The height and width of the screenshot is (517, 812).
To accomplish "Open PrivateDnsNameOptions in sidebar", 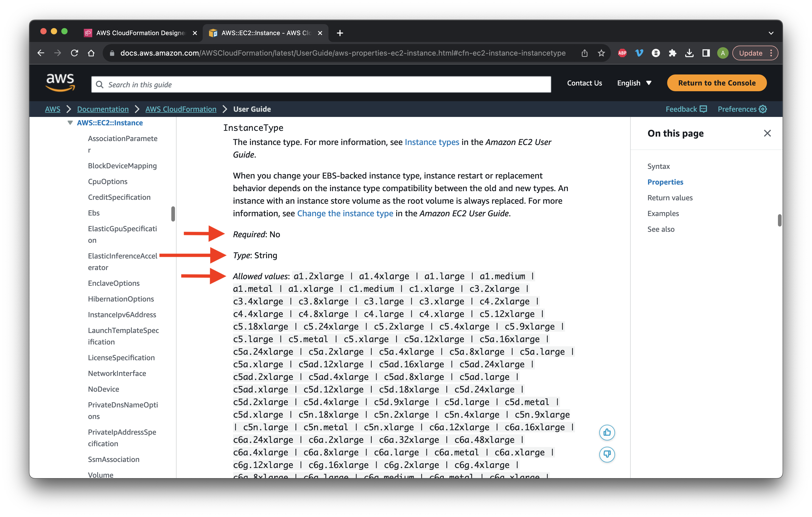I will [x=123, y=410].
